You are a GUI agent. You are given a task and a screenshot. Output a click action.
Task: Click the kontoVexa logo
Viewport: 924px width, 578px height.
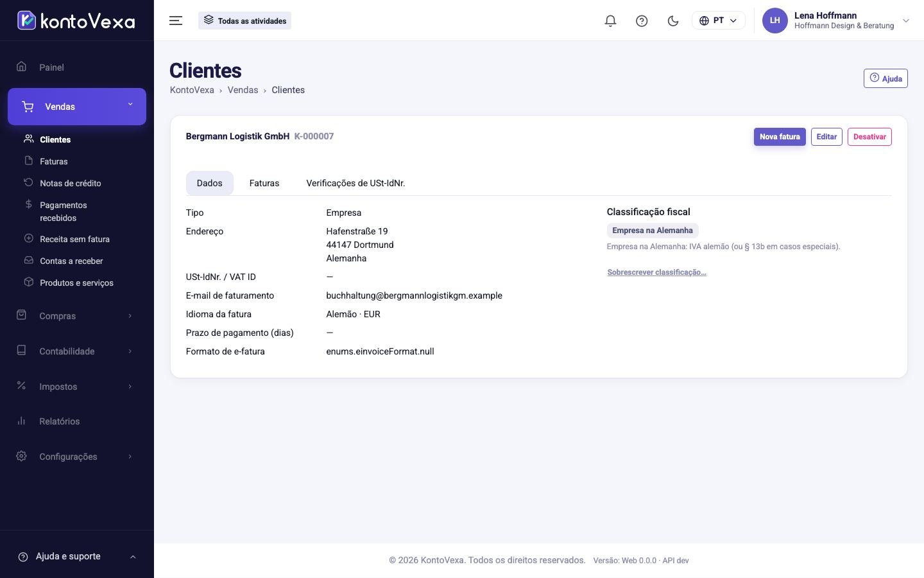[x=76, y=21]
